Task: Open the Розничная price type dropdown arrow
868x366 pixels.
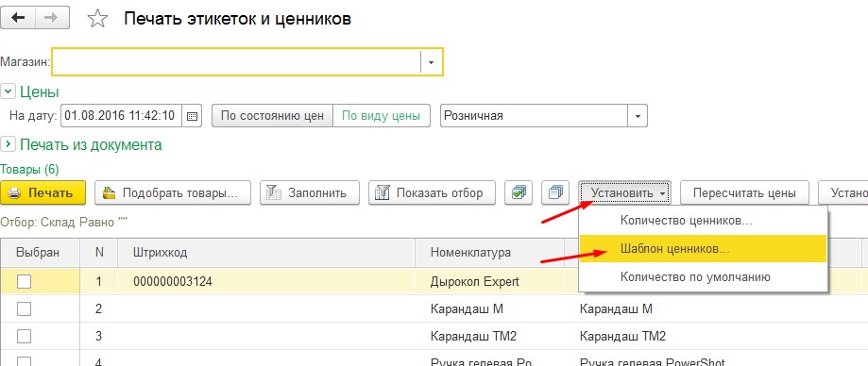Action: click(x=638, y=116)
